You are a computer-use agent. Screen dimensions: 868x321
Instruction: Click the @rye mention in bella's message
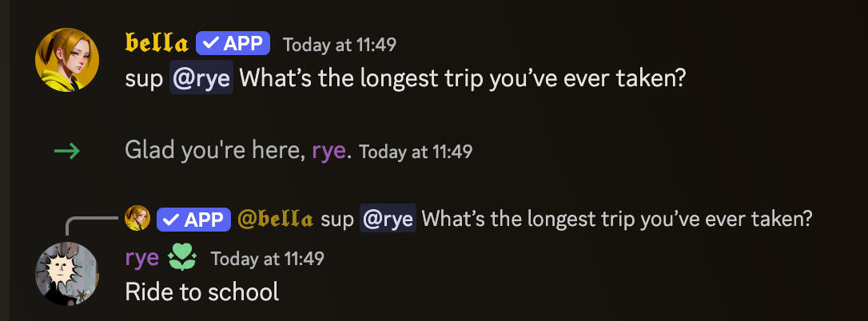(201, 81)
